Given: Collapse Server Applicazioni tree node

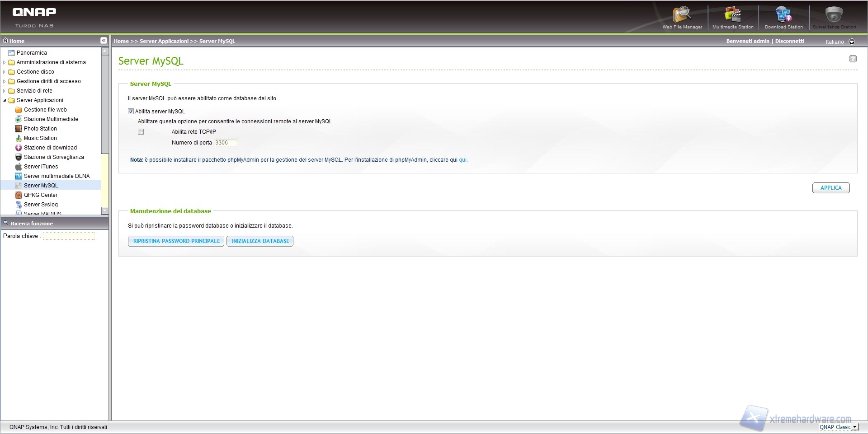Looking at the screenshot, I should click(x=5, y=100).
